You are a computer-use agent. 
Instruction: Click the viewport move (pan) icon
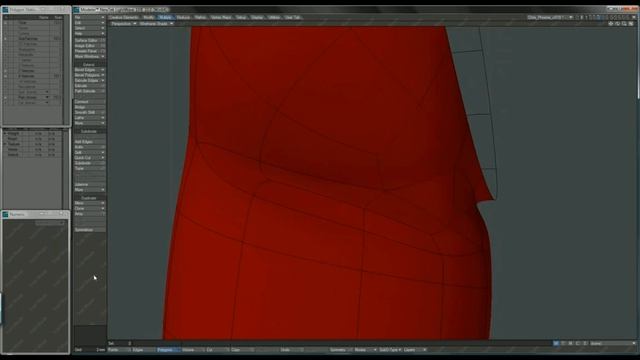pyautogui.click(x=611, y=24)
